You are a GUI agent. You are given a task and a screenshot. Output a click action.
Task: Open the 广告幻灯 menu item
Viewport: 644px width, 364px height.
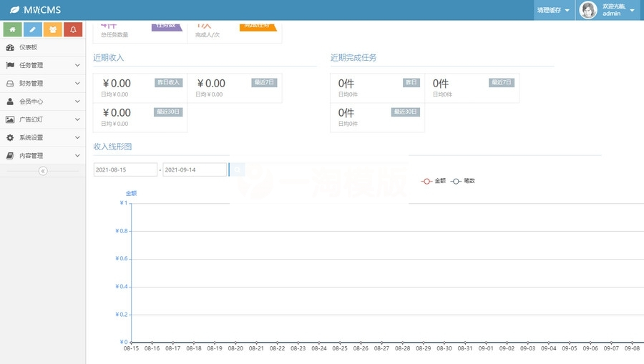tap(43, 119)
